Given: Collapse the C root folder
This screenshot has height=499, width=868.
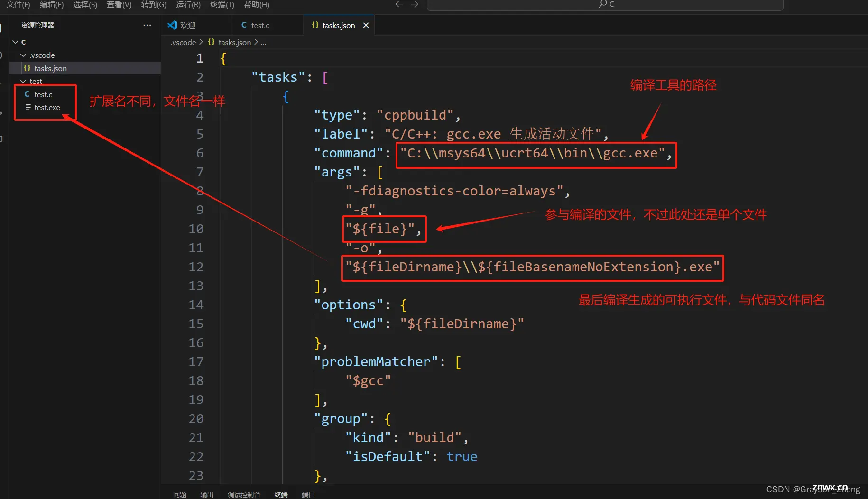Looking at the screenshot, I should tap(16, 42).
